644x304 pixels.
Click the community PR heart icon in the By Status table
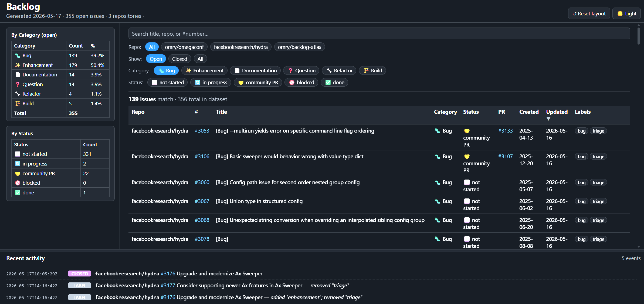pyautogui.click(x=18, y=174)
